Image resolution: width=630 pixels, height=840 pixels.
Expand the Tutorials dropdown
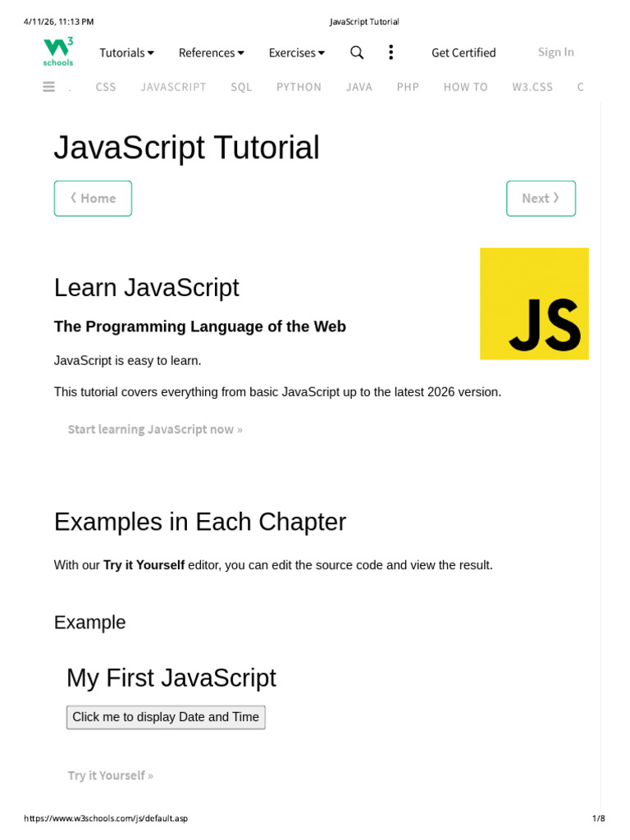tap(126, 52)
